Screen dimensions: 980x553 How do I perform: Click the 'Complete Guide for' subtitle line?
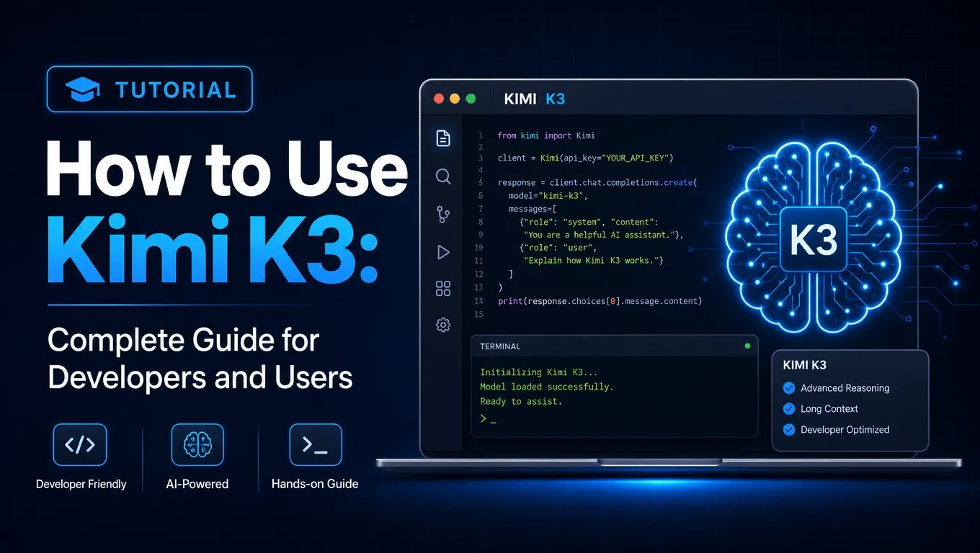pos(184,341)
